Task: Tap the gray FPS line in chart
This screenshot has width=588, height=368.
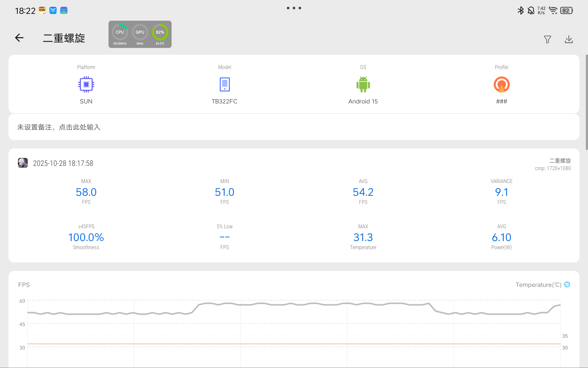Action: coord(294,304)
